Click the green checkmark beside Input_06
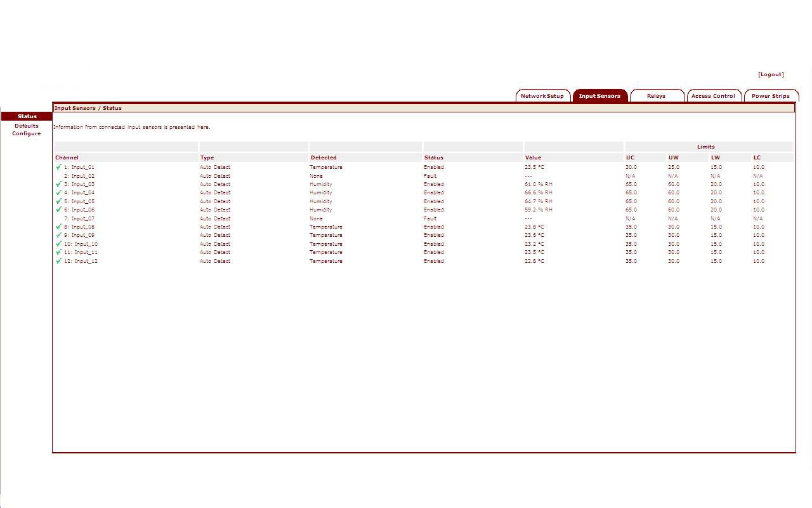812x508 pixels. coord(59,210)
